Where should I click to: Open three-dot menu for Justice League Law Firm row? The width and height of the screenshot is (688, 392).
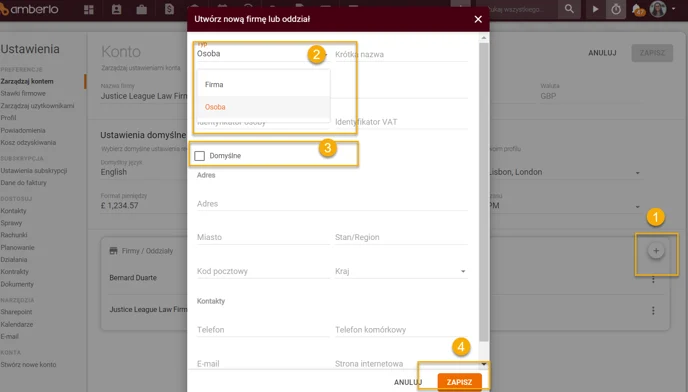point(653,310)
